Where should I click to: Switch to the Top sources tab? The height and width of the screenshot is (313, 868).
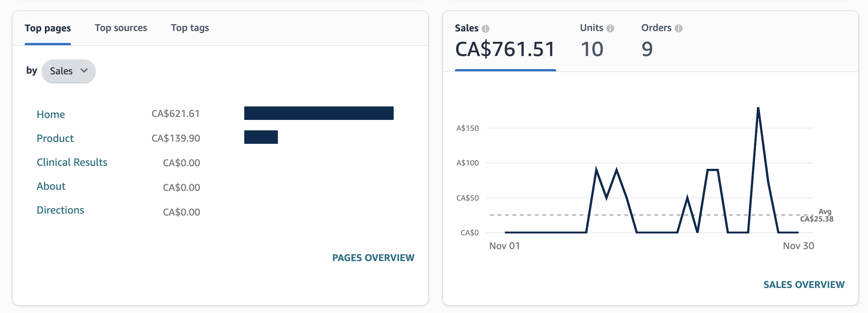click(x=121, y=28)
